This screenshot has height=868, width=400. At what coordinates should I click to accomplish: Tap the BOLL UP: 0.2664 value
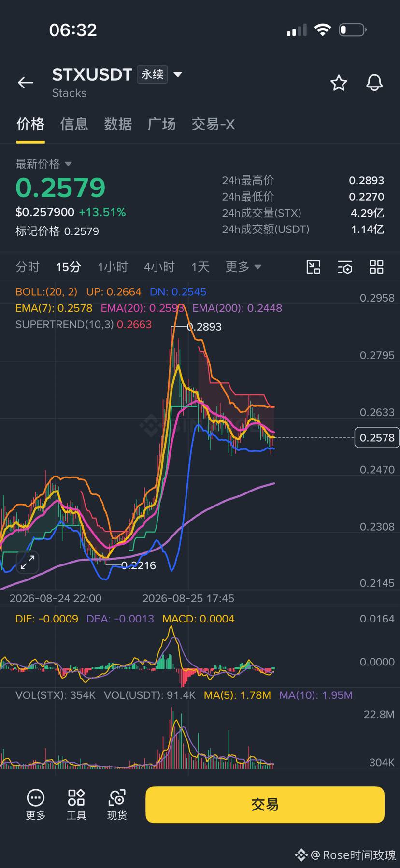114,292
